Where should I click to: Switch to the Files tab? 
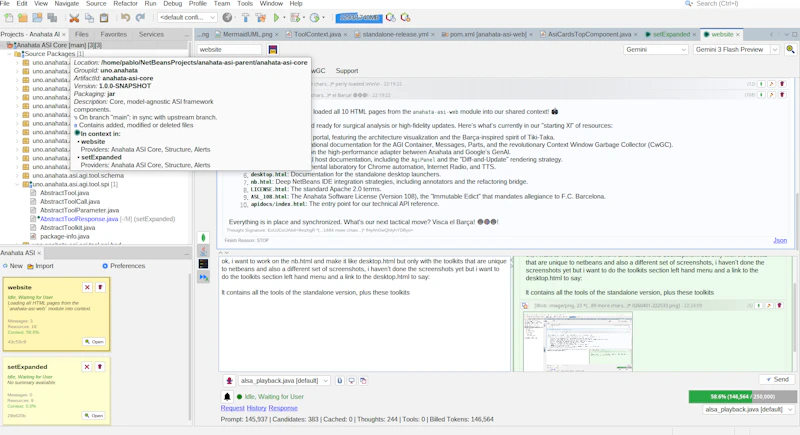click(82, 34)
